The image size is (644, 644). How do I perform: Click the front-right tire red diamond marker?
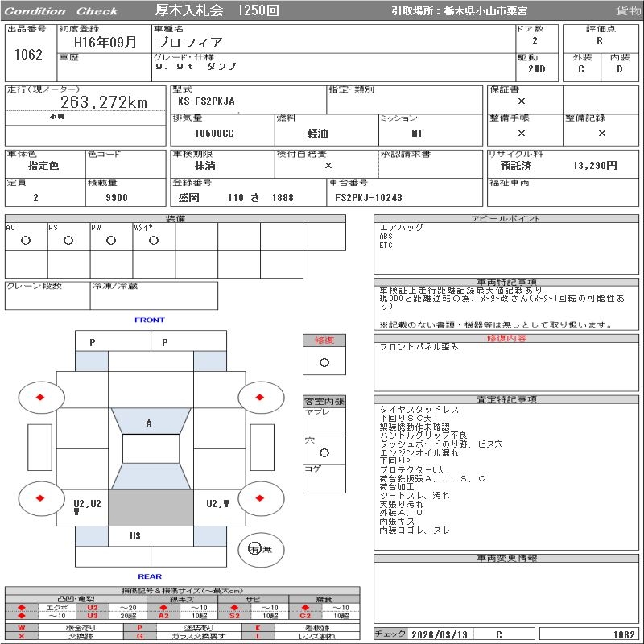[x=260, y=397]
